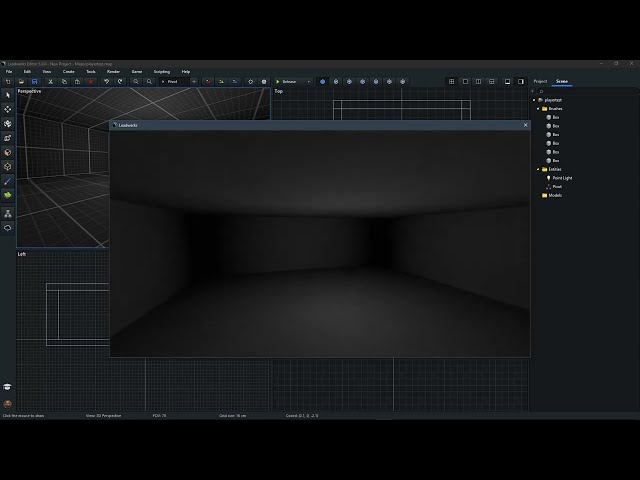Collapse the playertest root tree node
Screen dimensions: 640x480
tap(534, 100)
